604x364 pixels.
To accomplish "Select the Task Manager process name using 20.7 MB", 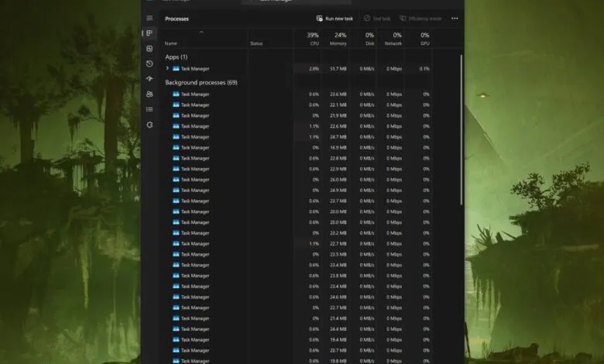I will pyautogui.click(x=195, y=351).
